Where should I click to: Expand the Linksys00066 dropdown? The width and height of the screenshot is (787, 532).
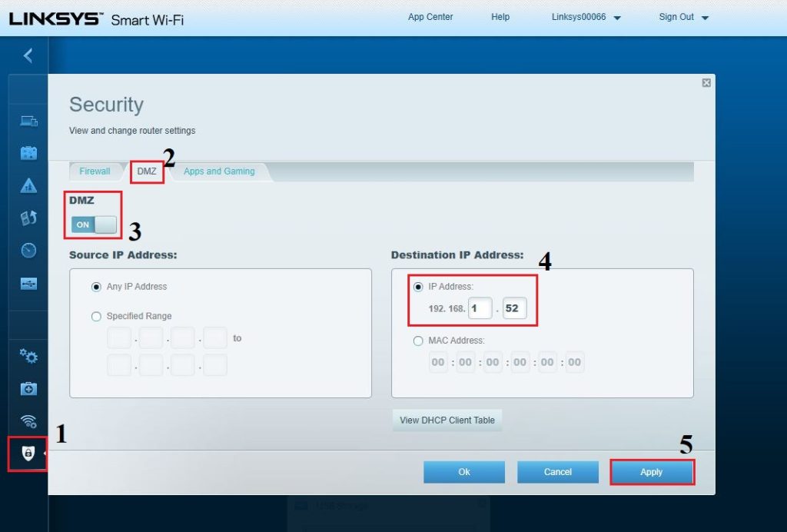[x=586, y=17]
